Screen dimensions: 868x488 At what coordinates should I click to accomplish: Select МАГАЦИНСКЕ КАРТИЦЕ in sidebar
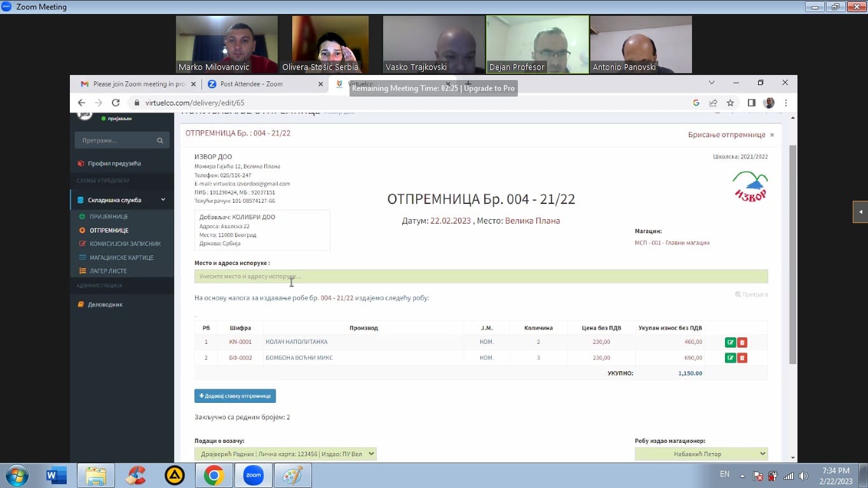pyautogui.click(x=121, y=257)
